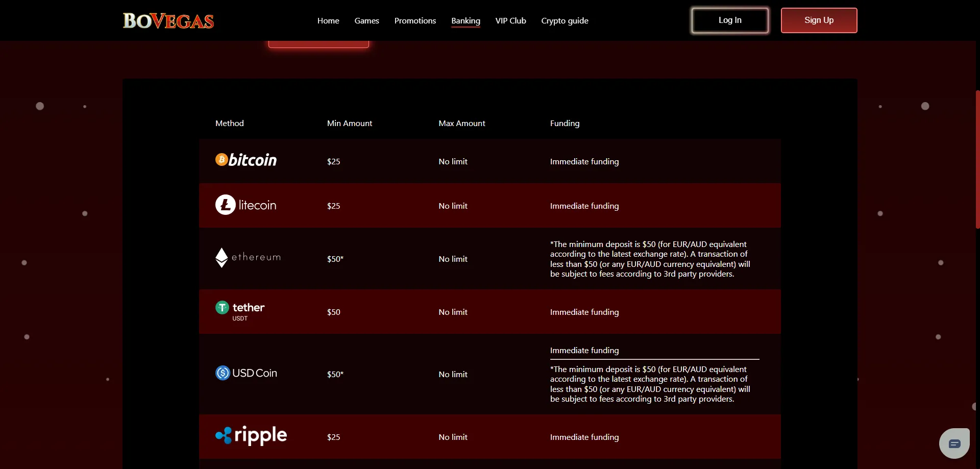Click ethereum's $50* minimum amount
The image size is (980, 469).
coord(335,259)
